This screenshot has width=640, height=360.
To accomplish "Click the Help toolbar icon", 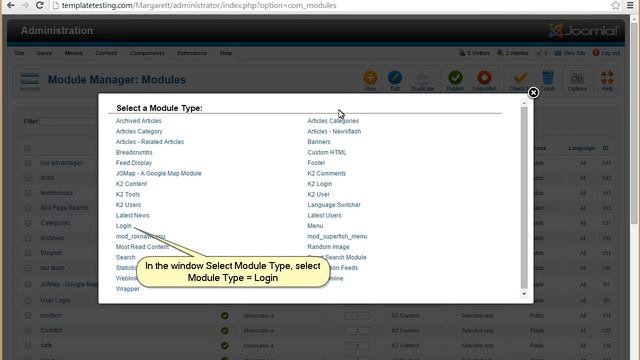I will click(607, 80).
